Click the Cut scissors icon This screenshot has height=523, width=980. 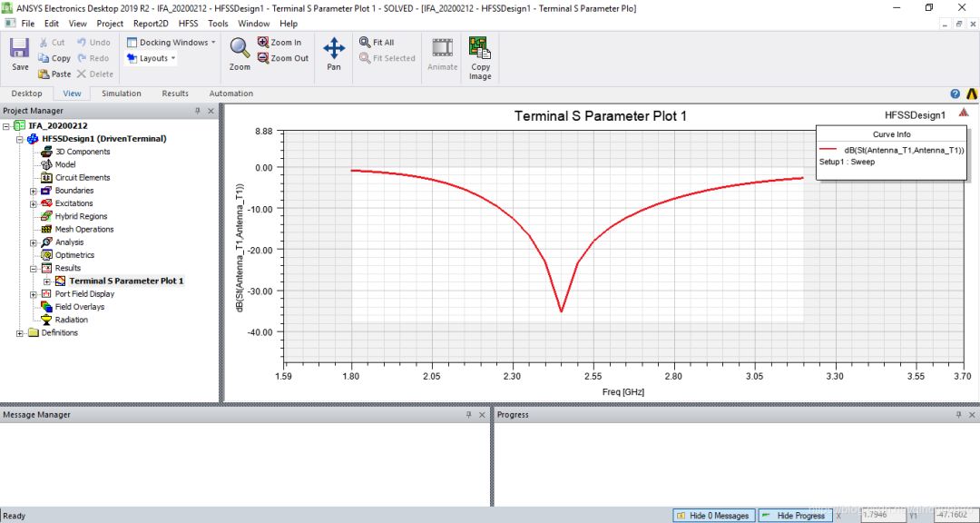pyautogui.click(x=44, y=43)
